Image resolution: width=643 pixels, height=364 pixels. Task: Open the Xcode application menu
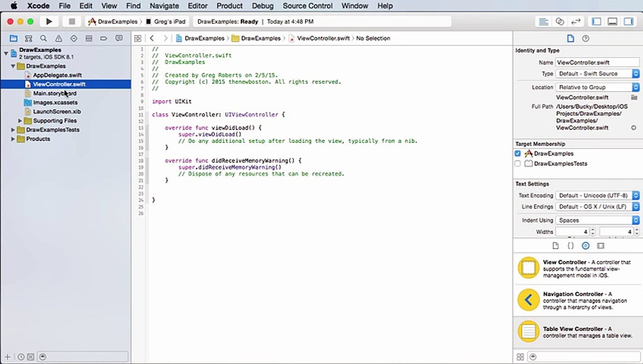(x=38, y=6)
